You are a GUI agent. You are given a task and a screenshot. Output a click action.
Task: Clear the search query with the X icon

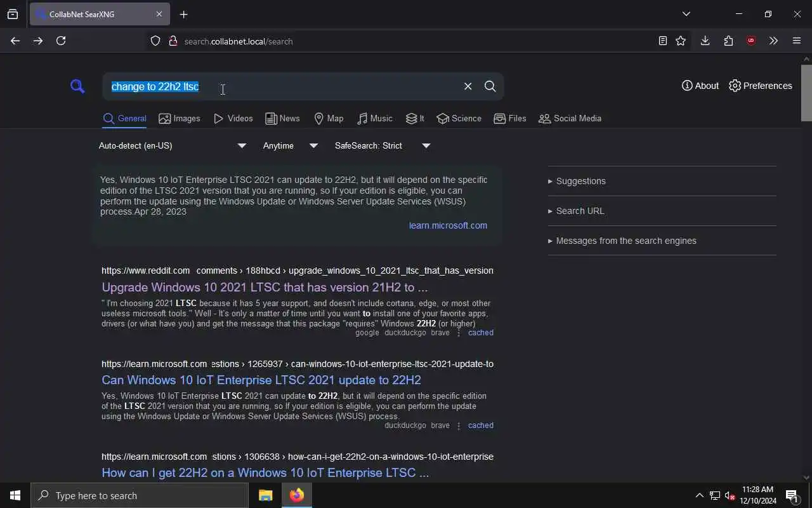tap(468, 86)
